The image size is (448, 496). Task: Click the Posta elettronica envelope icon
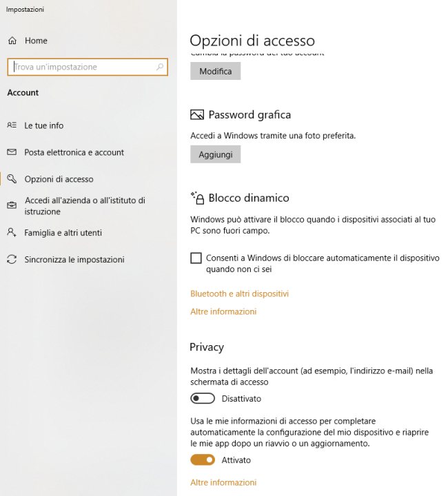(x=12, y=152)
